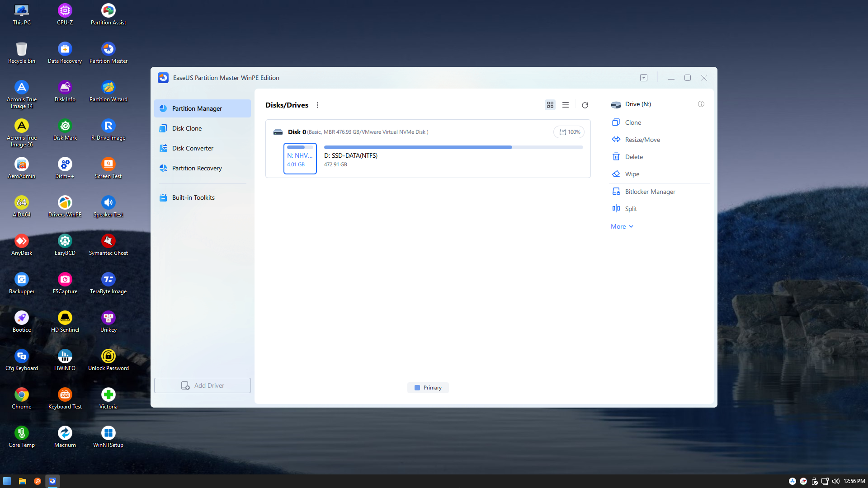This screenshot has width=868, height=488.
Task: Click the D: SSD-DATA usage bar
Action: [453, 147]
